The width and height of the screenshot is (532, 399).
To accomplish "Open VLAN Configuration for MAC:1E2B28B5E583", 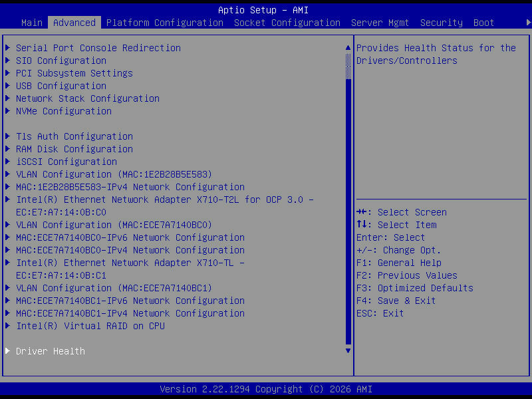I will coord(114,174).
